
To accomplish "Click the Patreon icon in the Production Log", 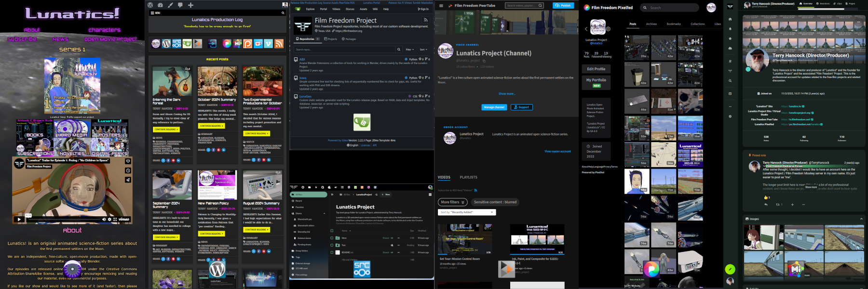I will (x=247, y=44).
